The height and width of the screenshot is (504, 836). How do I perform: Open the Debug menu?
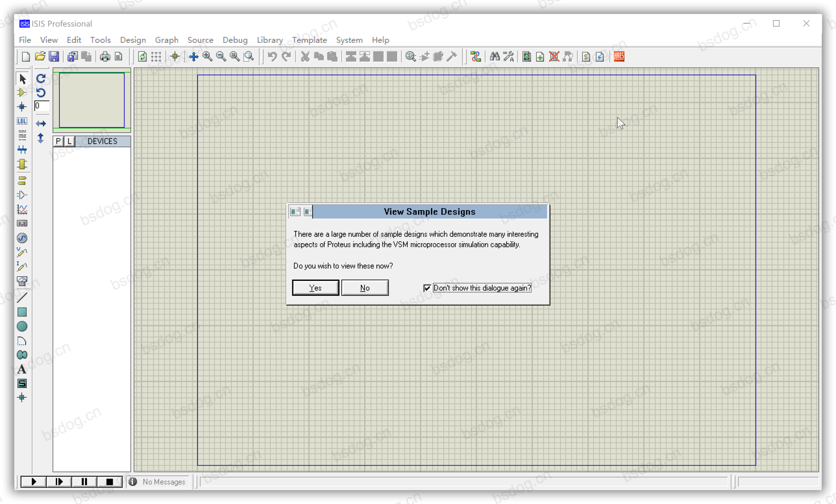(x=235, y=40)
